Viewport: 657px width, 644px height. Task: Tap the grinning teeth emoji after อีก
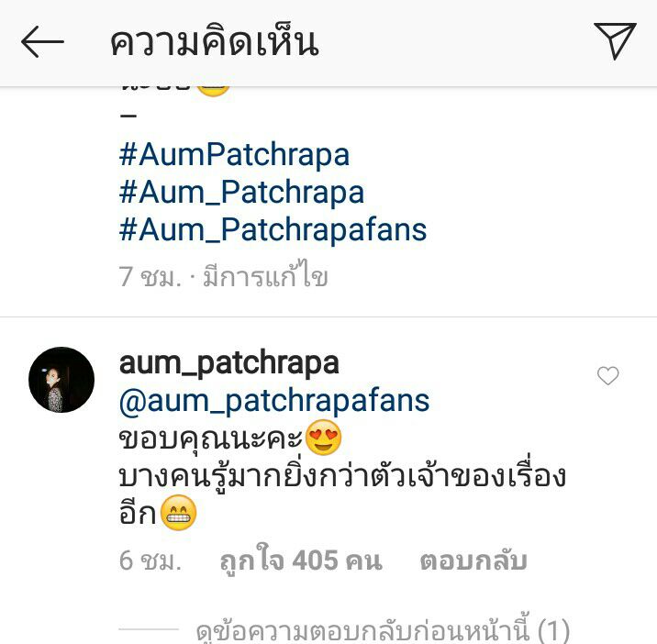(179, 512)
